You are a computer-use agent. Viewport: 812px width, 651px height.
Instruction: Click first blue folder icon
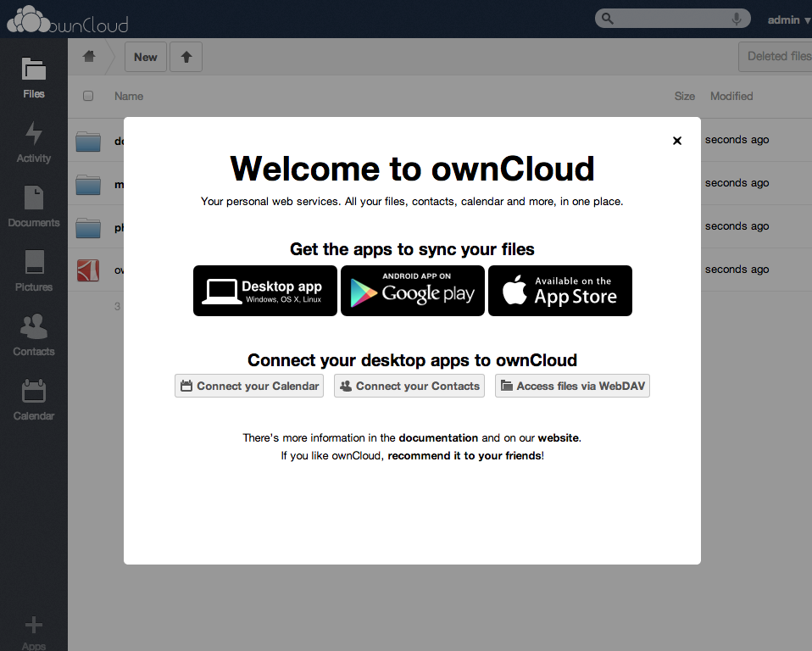pos(88,141)
